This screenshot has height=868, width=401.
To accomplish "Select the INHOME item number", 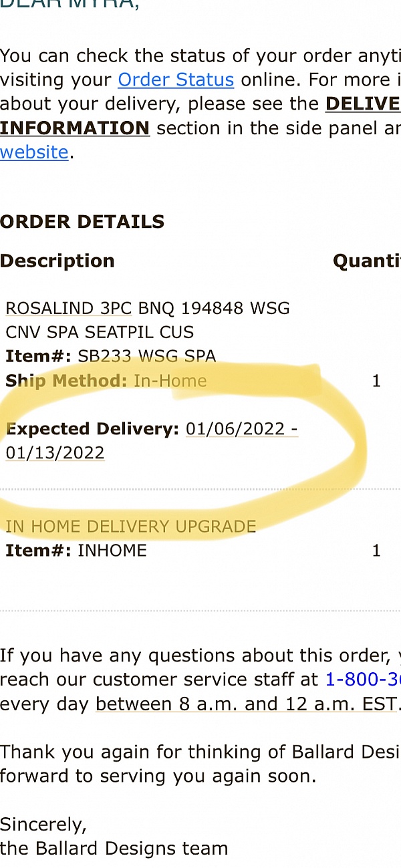I will (112, 551).
